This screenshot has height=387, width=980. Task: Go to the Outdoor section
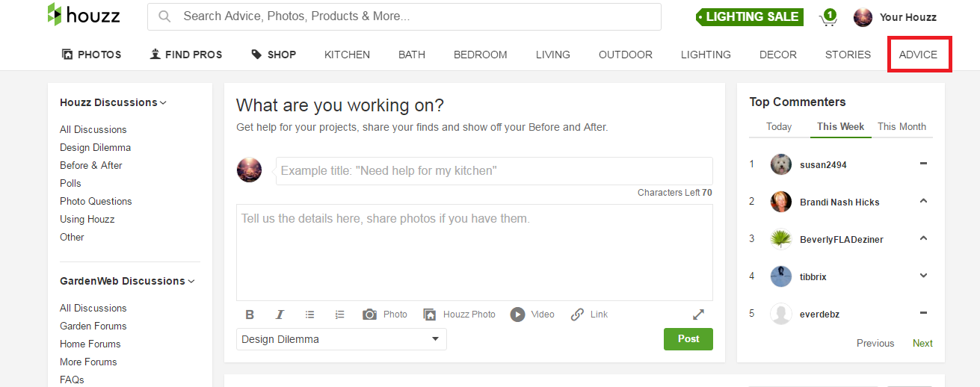(626, 55)
